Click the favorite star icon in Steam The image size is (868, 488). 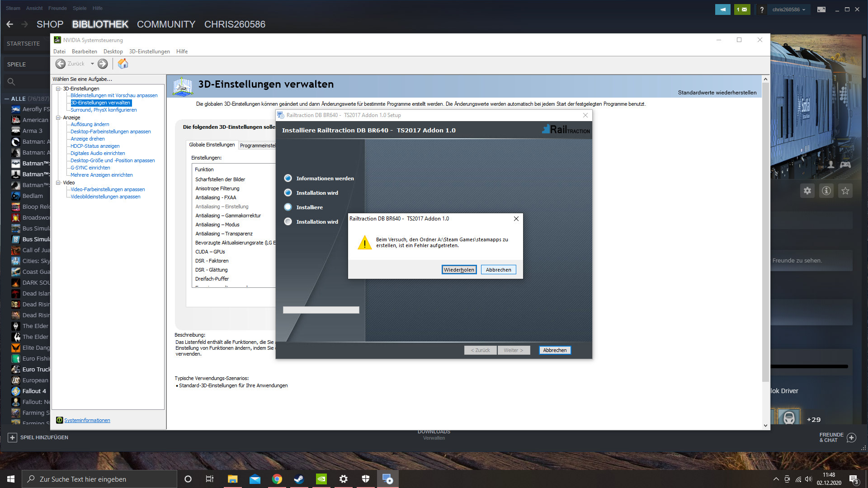[845, 191]
